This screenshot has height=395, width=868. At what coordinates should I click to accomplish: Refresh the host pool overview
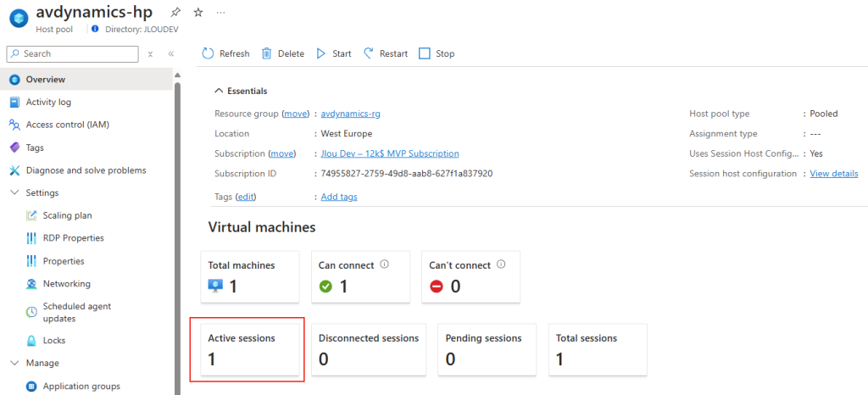click(x=225, y=53)
